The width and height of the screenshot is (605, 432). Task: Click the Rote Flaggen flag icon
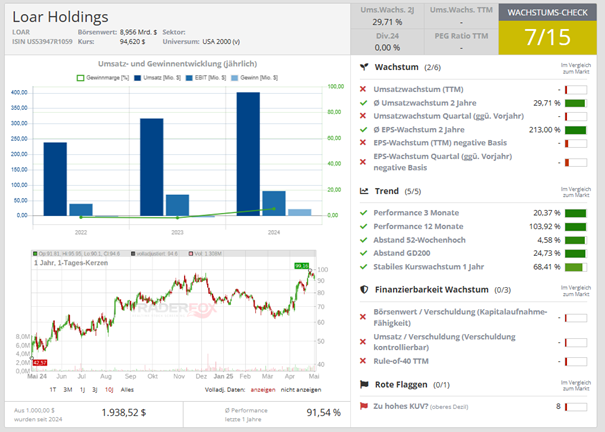(364, 385)
